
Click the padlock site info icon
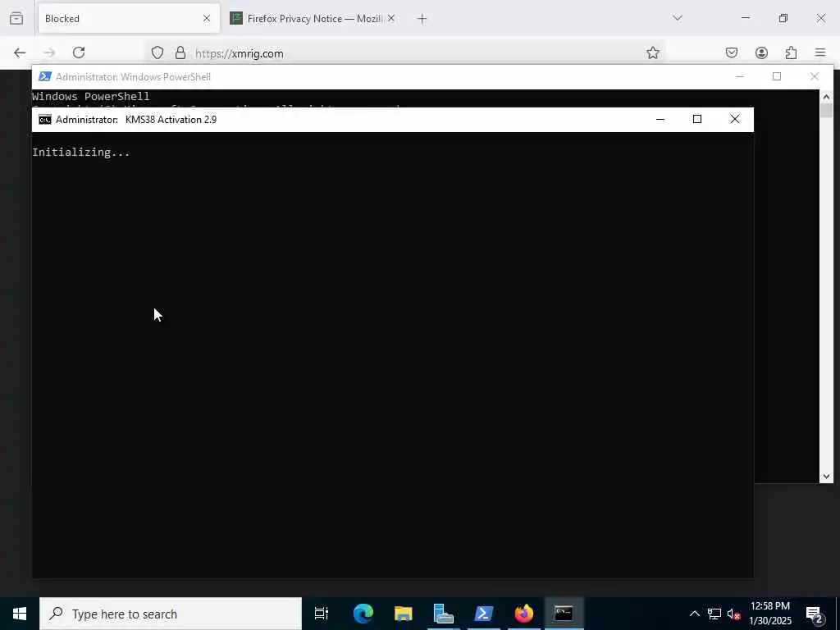[x=180, y=52]
